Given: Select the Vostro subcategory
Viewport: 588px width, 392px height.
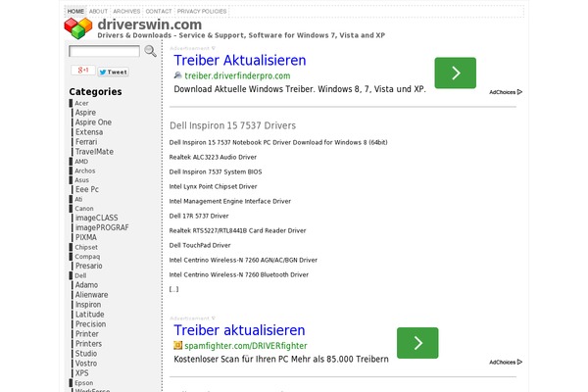Looking at the screenshot, I should point(86,364).
